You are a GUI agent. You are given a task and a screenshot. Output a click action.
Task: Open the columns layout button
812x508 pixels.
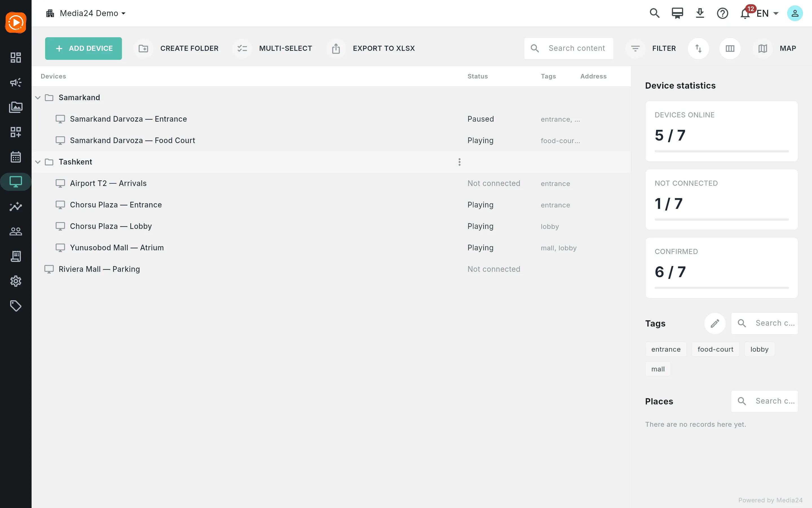(730, 48)
